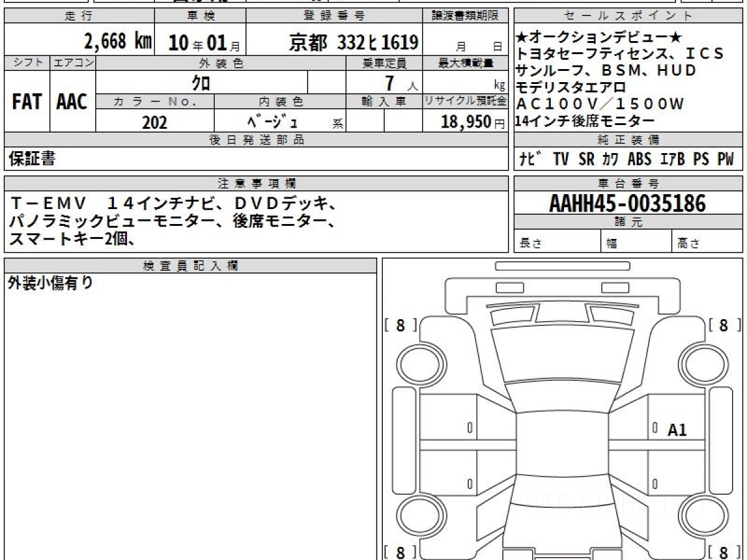Click the PS equipment code
The image size is (747, 560).
pos(702,159)
